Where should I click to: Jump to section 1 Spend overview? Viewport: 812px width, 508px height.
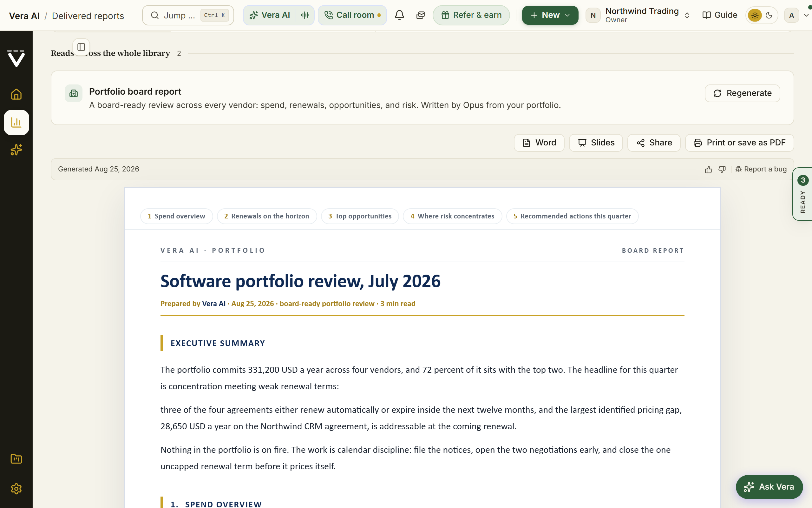click(176, 216)
